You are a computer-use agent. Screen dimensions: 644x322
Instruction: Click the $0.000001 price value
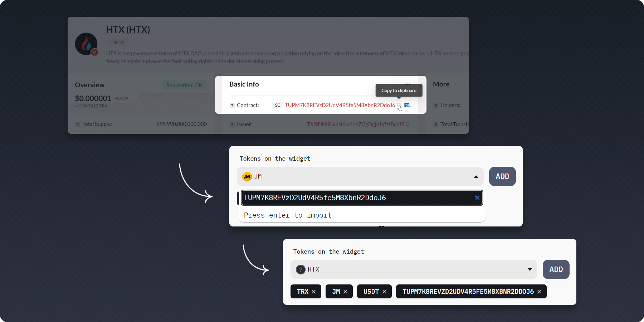[x=93, y=98]
